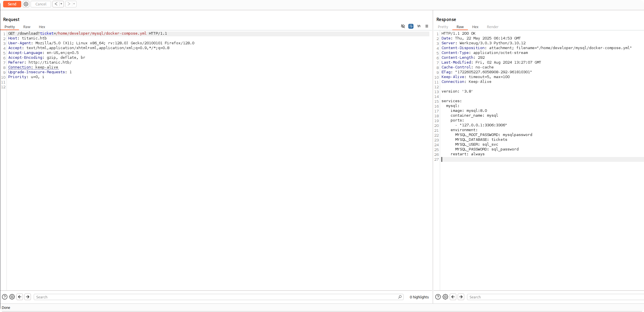This screenshot has height=312, width=644.
Task: Go to previous request in history
Action: 56,4
